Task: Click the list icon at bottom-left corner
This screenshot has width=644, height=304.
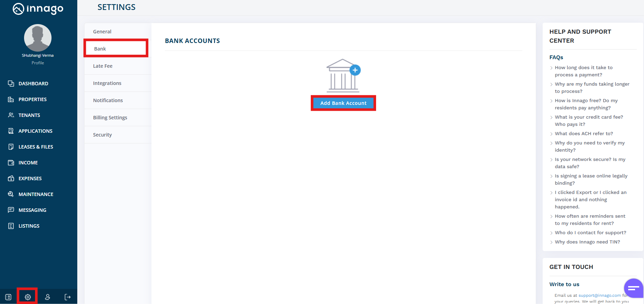Action: (8, 297)
